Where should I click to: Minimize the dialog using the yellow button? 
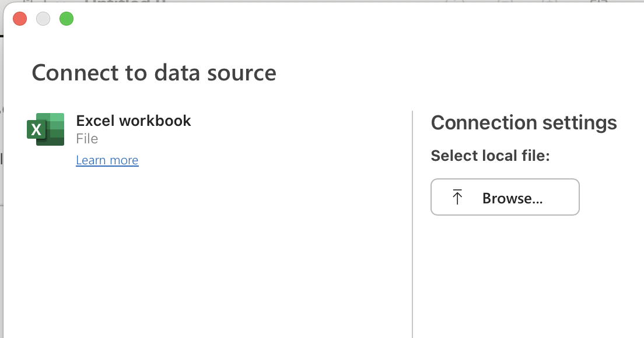pyautogui.click(x=43, y=19)
